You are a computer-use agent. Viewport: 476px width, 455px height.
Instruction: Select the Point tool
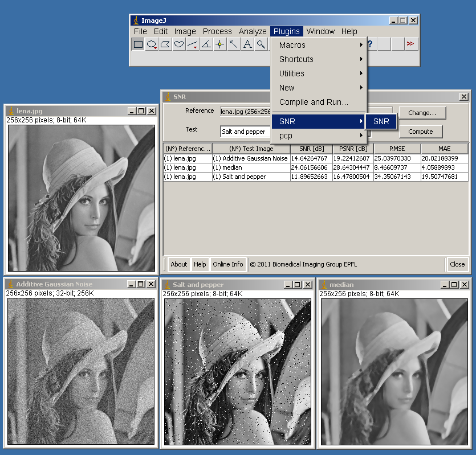220,44
